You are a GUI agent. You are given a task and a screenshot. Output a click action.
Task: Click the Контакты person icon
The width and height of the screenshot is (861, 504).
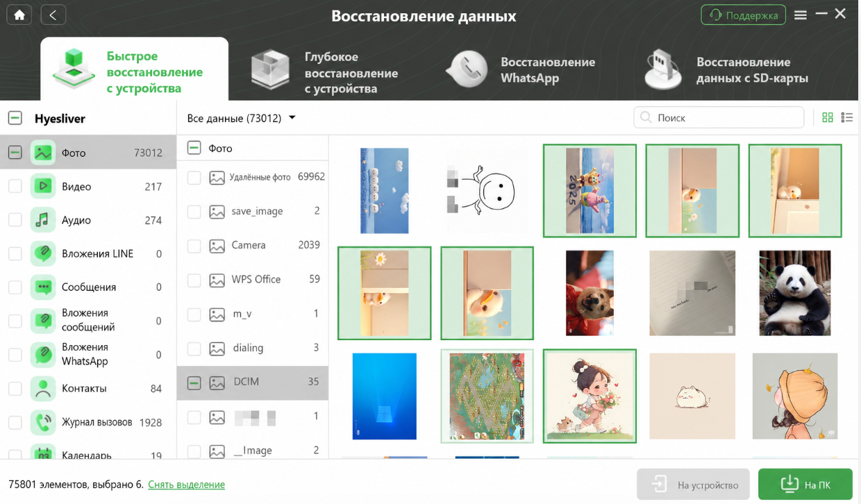[x=43, y=388]
